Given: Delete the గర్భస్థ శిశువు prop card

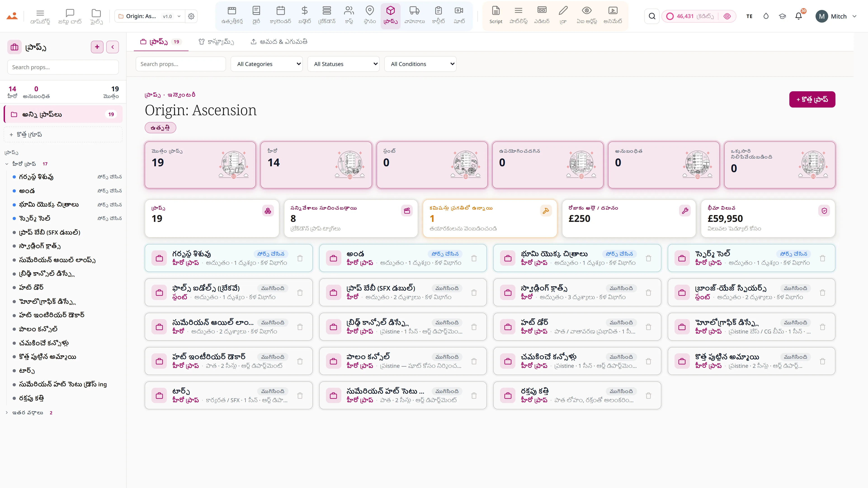Looking at the screenshot, I should 300,258.
